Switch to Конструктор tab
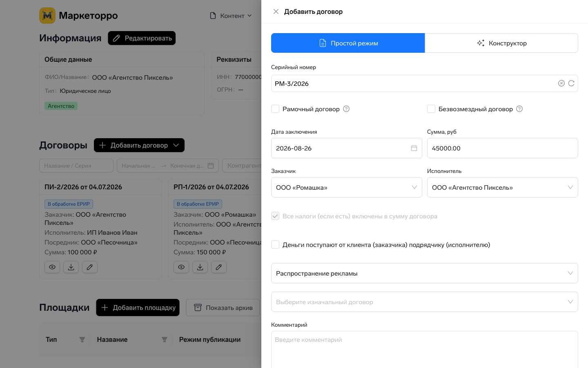Image resolution: width=588 pixels, height=368 pixels. [x=501, y=43]
